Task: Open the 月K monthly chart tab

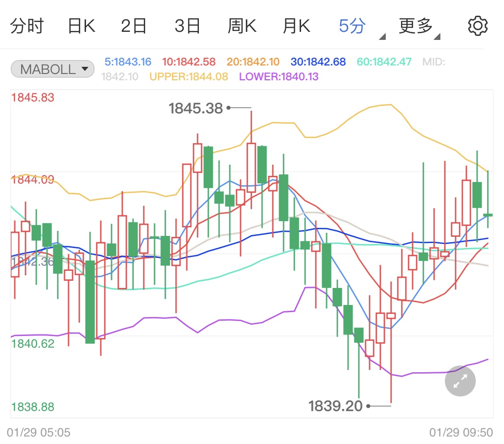Action: click(x=297, y=26)
